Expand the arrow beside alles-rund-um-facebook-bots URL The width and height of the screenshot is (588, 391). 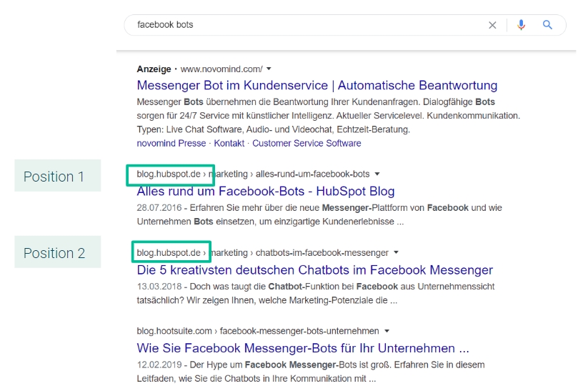click(377, 174)
